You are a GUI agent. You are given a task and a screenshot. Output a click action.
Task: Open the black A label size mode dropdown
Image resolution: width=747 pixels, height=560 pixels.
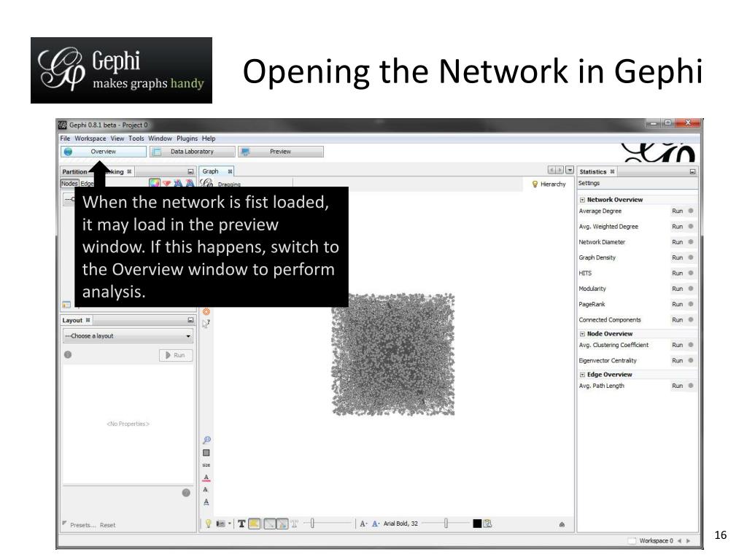[x=363, y=524]
